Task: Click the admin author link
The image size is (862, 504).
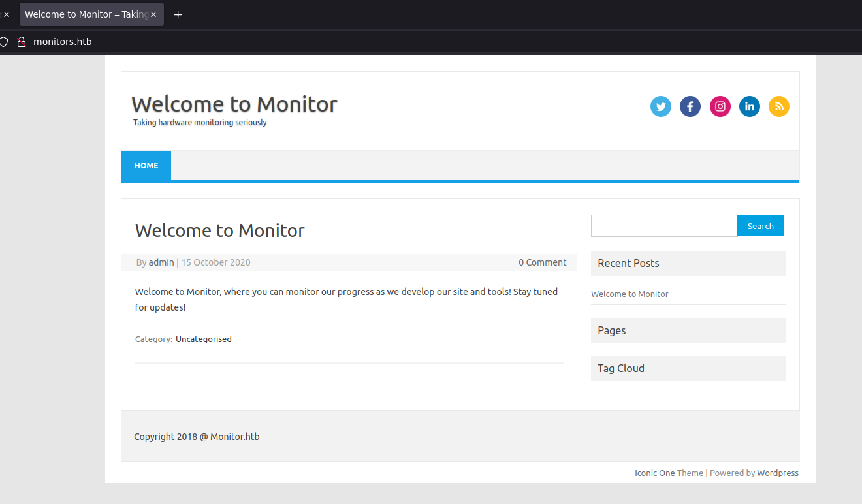Action: [161, 262]
